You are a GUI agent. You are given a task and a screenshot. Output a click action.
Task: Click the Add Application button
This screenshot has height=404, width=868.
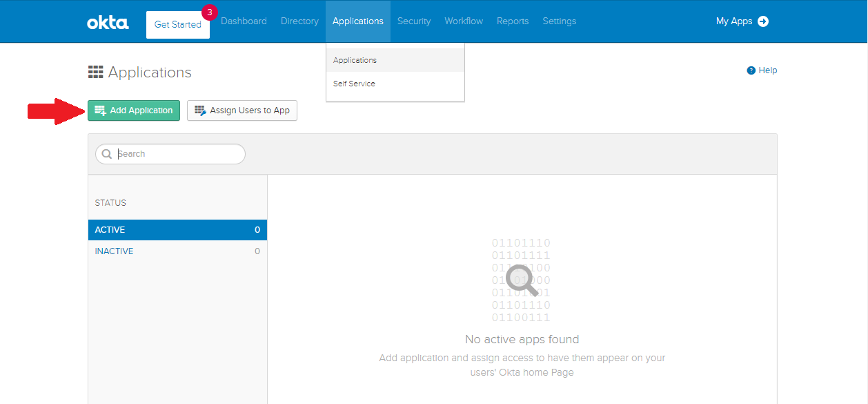point(134,110)
